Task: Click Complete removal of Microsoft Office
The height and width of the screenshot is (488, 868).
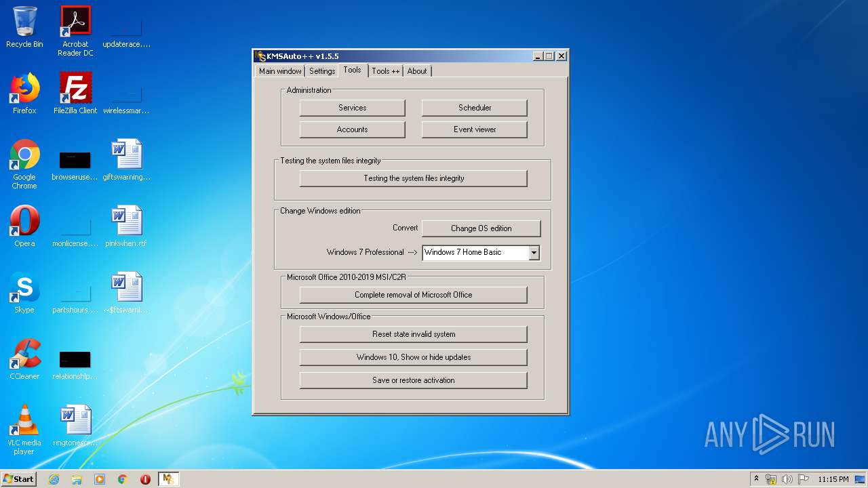Action: click(414, 295)
